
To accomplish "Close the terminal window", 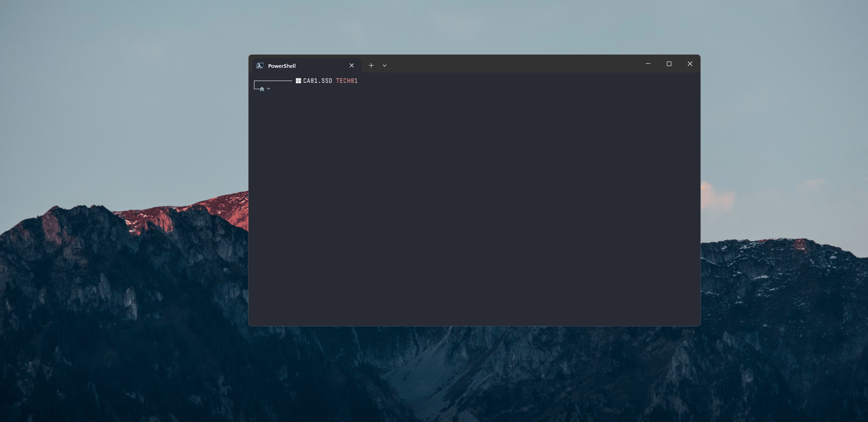I will (690, 64).
